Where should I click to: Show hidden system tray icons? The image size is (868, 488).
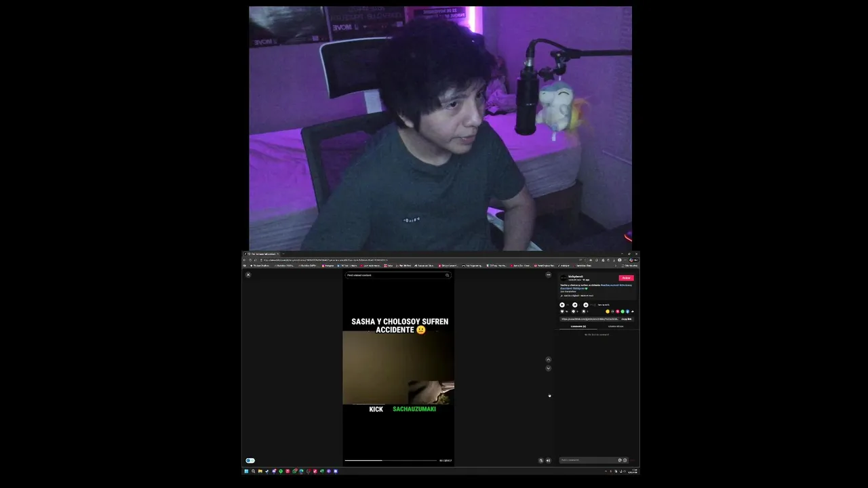606,471
